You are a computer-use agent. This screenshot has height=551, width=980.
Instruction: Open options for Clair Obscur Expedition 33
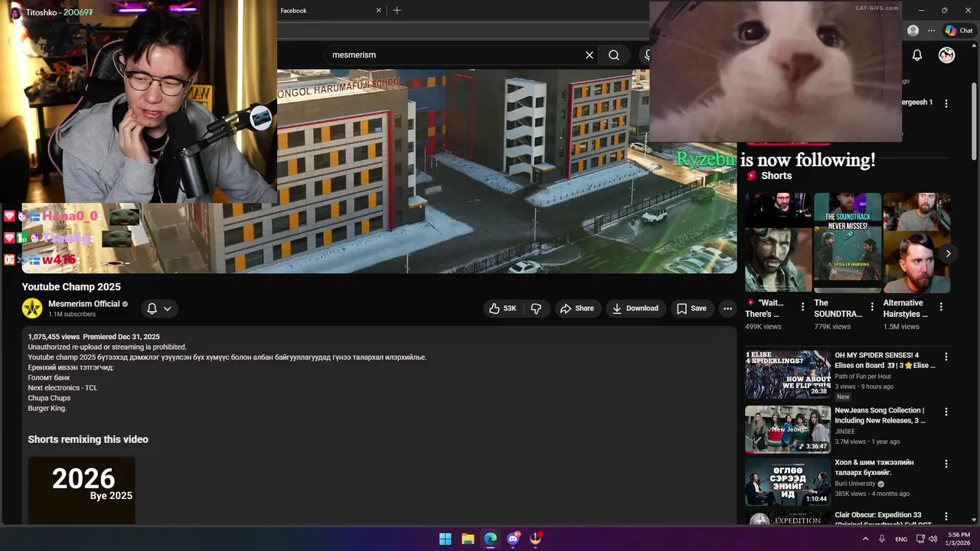(x=946, y=517)
